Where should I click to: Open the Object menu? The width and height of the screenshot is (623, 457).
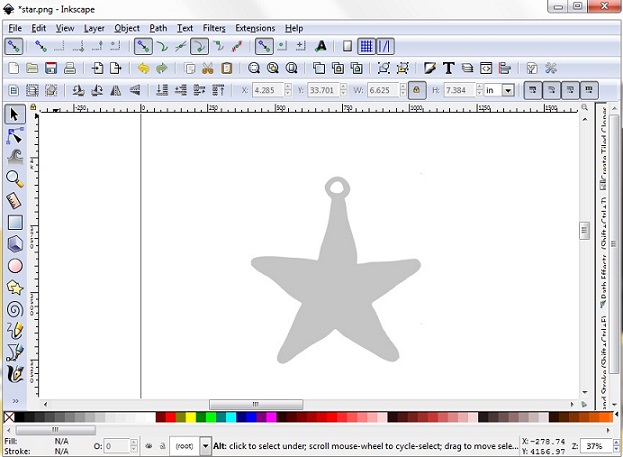click(x=127, y=28)
